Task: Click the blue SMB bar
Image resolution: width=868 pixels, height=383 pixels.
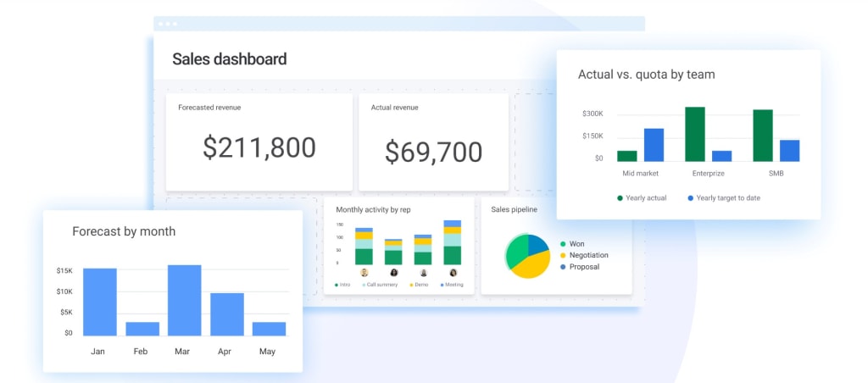Action: [x=790, y=151]
